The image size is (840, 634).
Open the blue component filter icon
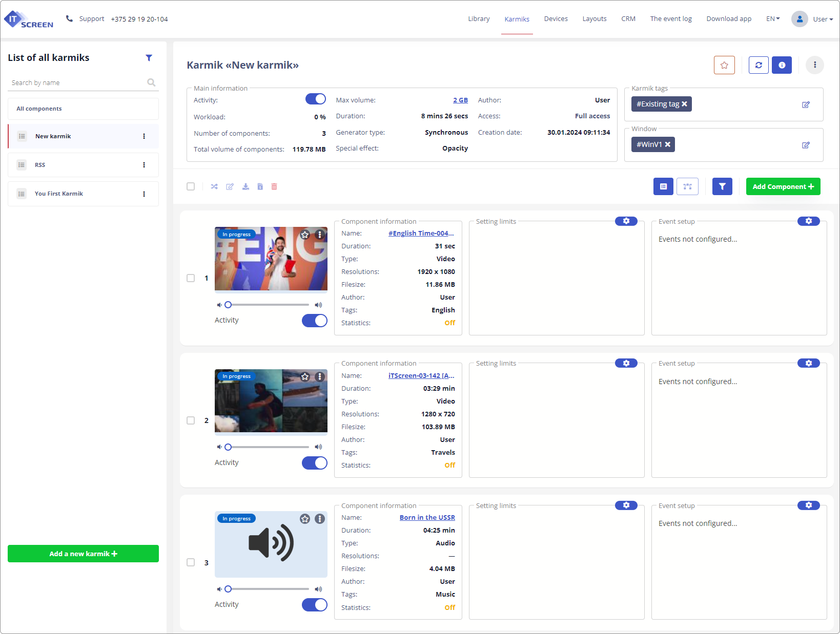[722, 186]
